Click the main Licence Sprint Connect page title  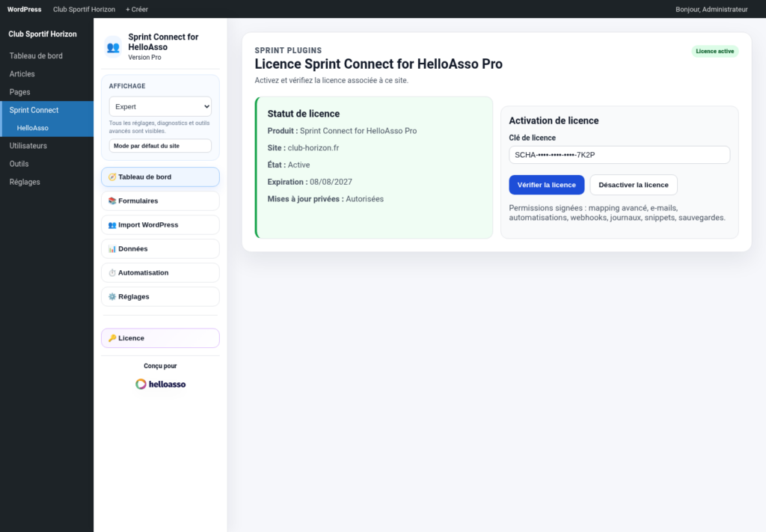pos(379,64)
